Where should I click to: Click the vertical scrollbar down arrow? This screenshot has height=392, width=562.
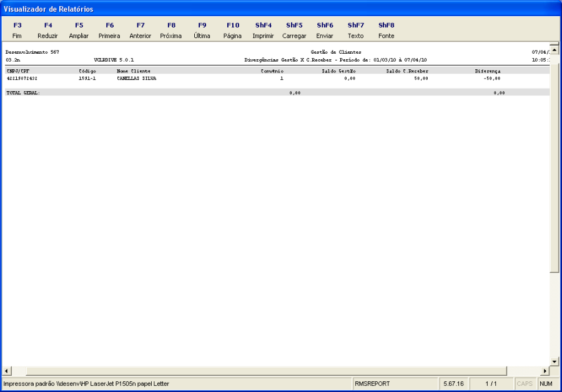point(554,361)
